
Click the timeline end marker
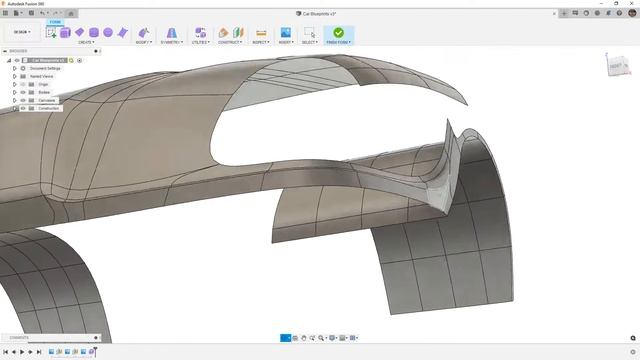coord(95,351)
